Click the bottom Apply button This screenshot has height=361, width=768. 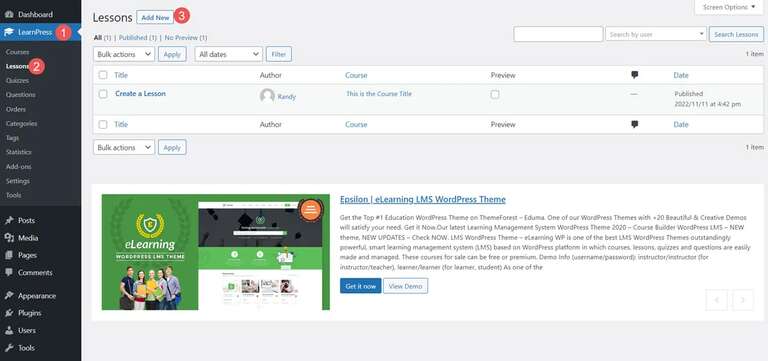(172, 147)
